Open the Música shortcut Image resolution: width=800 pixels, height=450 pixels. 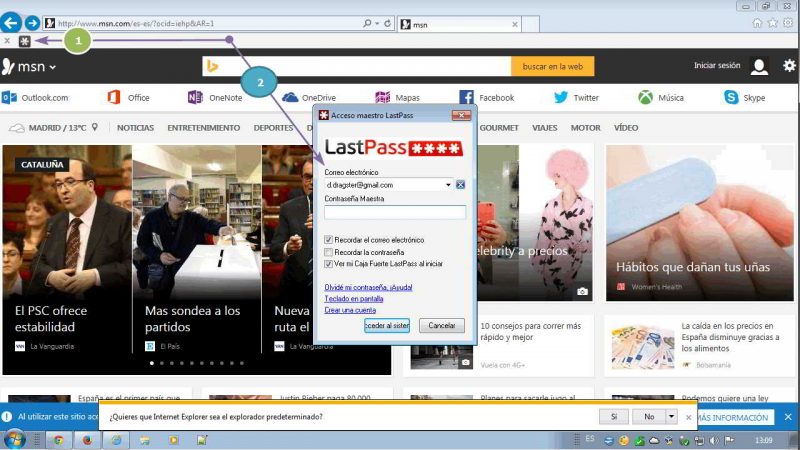click(x=661, y=97)
